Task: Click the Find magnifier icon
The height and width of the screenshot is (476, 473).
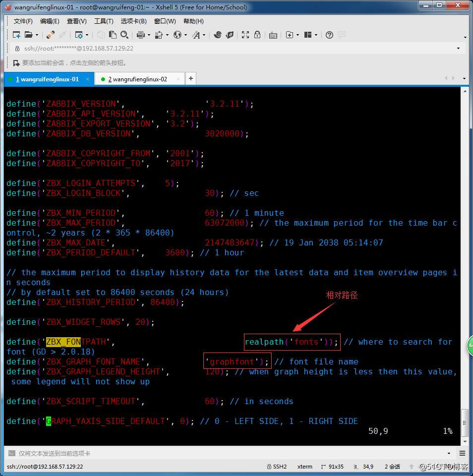Action: pyautogui.click(x=124, y=35)
